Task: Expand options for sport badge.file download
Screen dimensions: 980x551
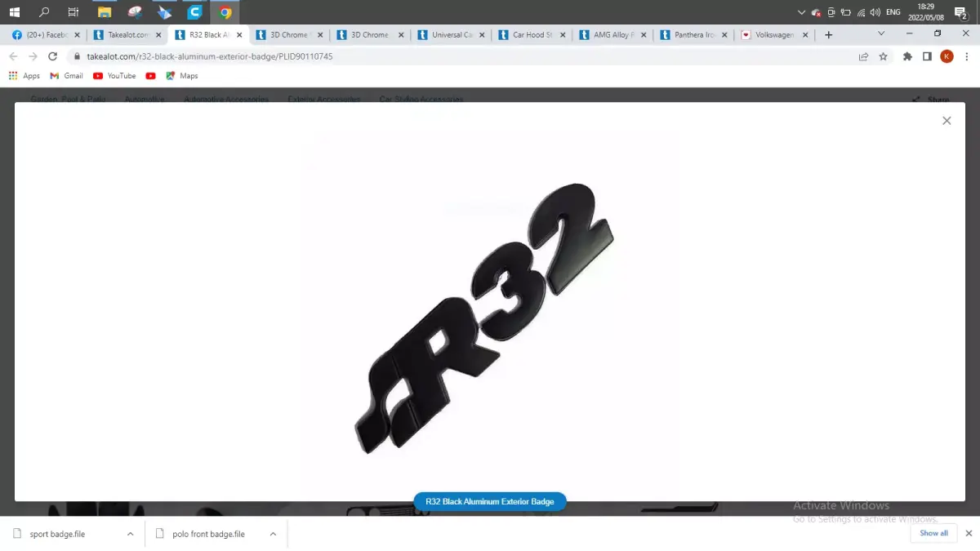Action: (x=130, y=534)
